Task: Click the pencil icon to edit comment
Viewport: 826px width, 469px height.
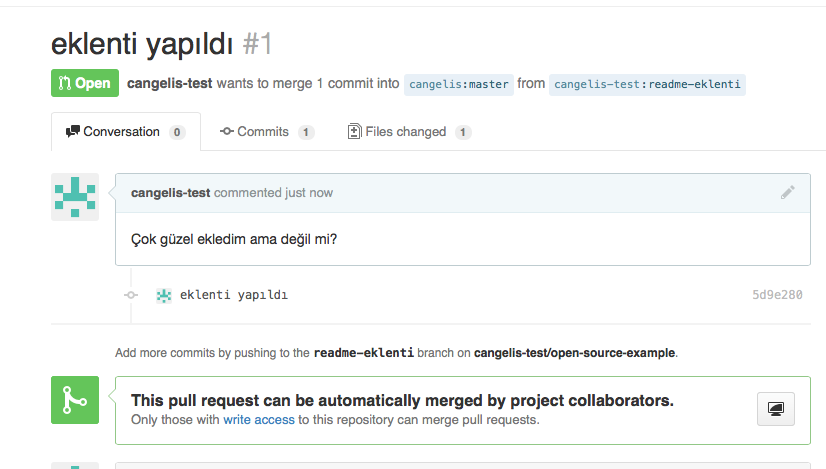Action: click(x=788, y=192)
